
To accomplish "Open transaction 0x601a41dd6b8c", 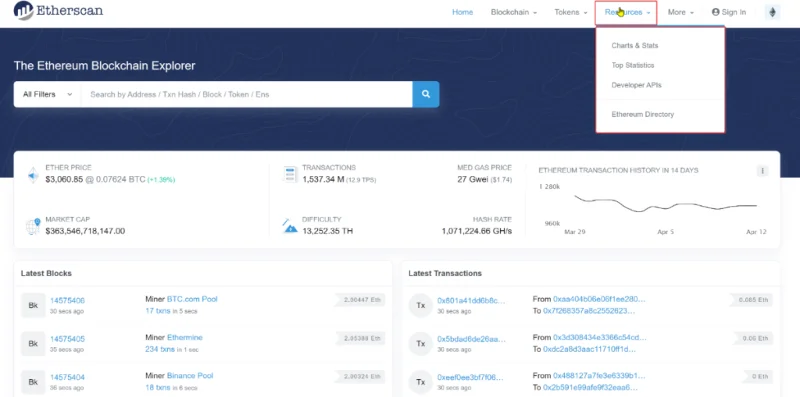I will [471, 301].
